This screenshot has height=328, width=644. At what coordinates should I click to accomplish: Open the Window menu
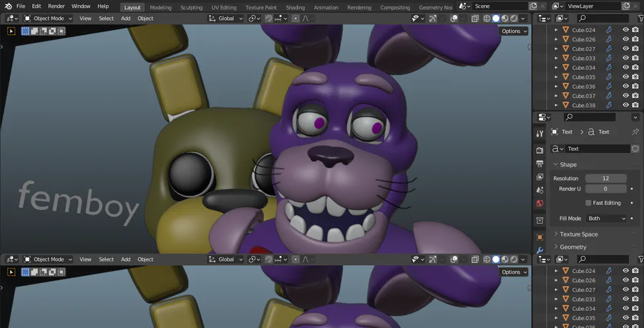(x=81, y=6)
